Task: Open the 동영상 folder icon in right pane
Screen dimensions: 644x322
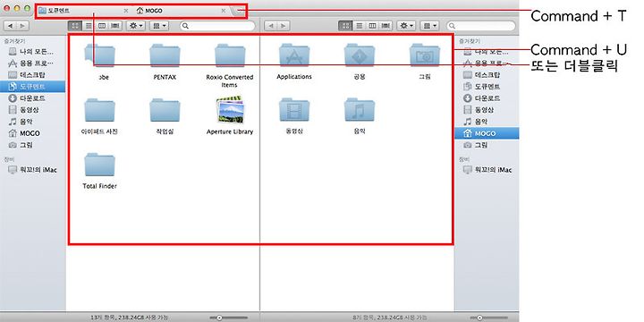Action: (x=294, y=110)
